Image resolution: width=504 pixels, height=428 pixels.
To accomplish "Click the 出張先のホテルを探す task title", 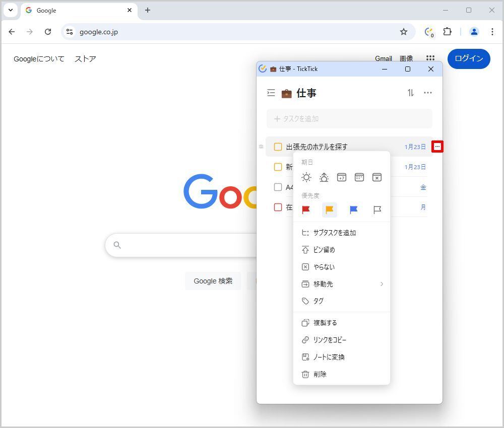I will 317,147.
